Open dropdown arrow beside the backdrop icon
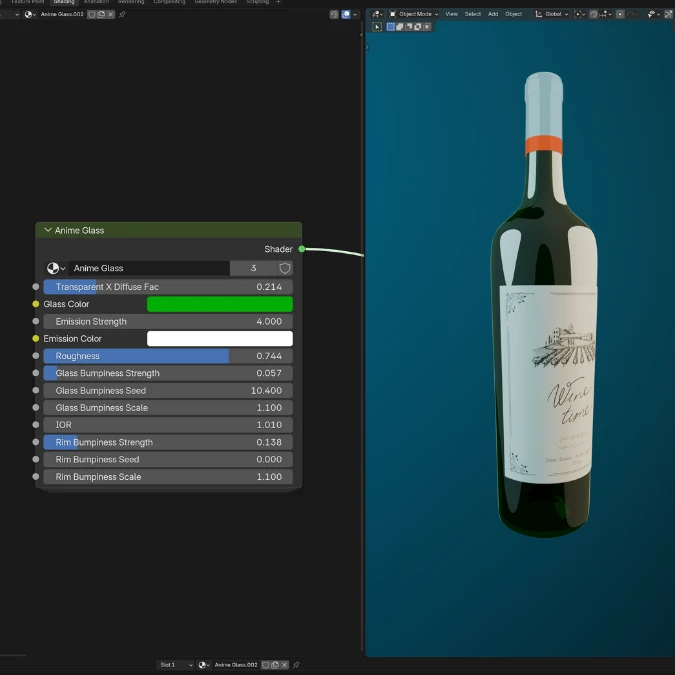The image size is (675, 675). coord(355,14)
